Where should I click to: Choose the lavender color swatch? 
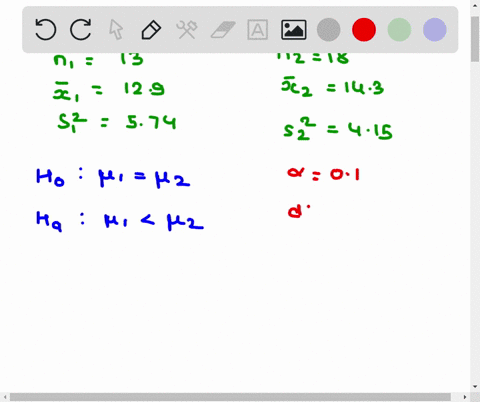coord(435,30)
